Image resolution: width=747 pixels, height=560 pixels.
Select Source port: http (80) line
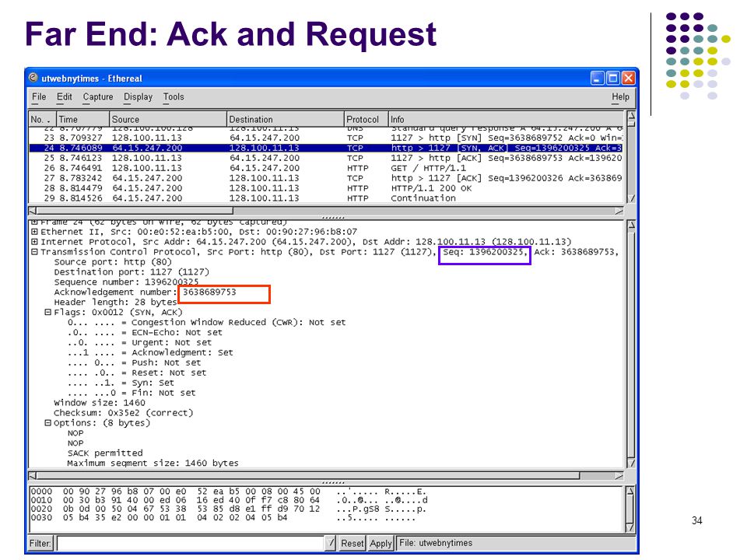[113, 262]
